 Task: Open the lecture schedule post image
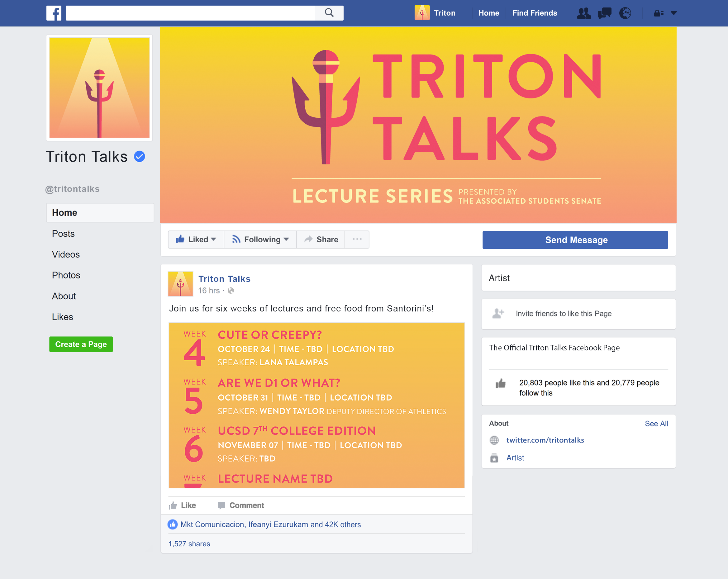pos(317,405)
